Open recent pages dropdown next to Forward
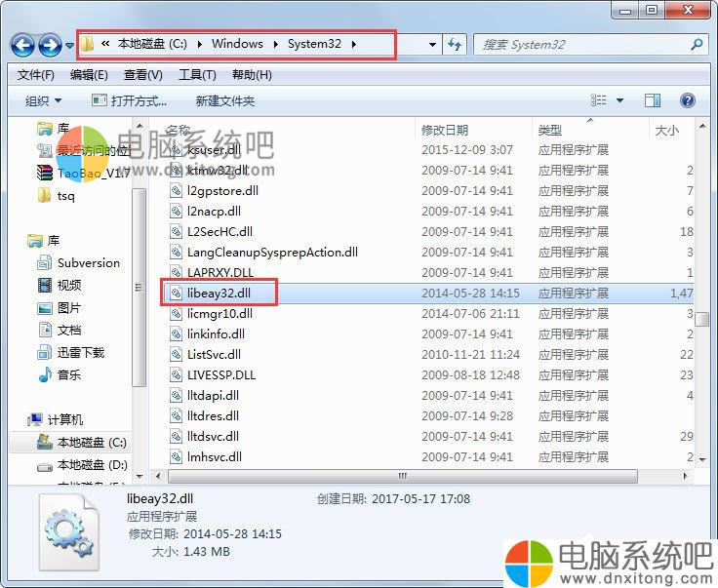 point(69,45)
